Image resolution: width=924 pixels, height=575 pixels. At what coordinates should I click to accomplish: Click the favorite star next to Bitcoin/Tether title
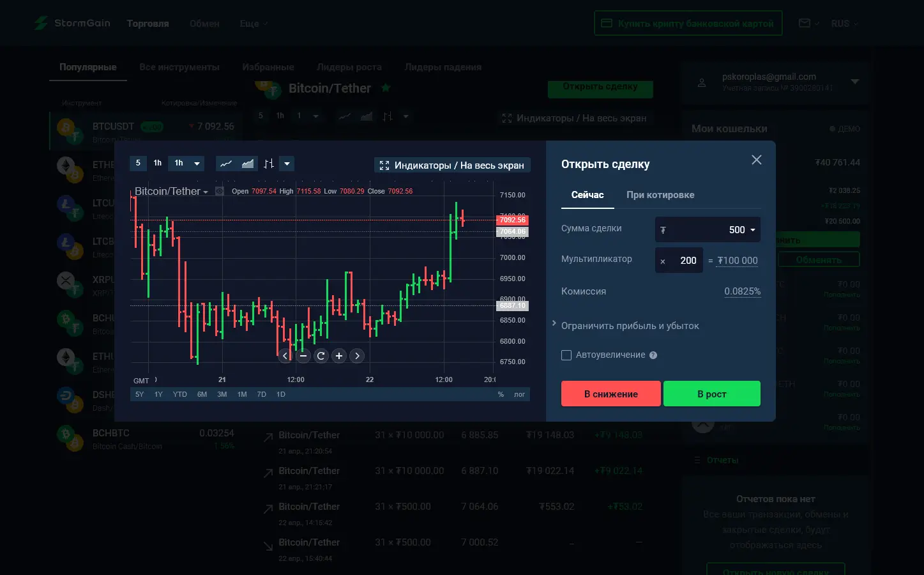click(x=386, y=88)
